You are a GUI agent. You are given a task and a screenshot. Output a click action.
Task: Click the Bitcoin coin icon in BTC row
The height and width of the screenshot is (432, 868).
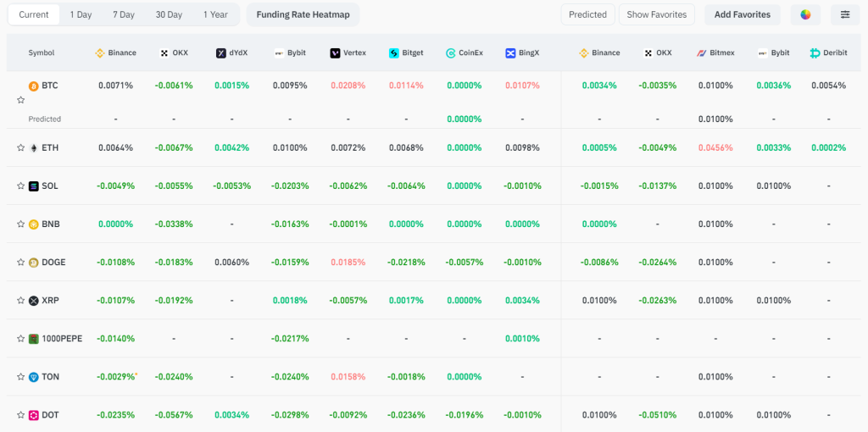[x=34, y=86]
